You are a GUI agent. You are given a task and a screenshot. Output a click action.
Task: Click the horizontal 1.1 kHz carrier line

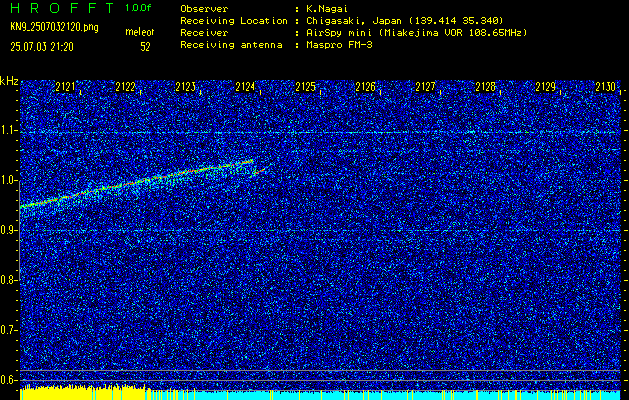pos(320,132)
